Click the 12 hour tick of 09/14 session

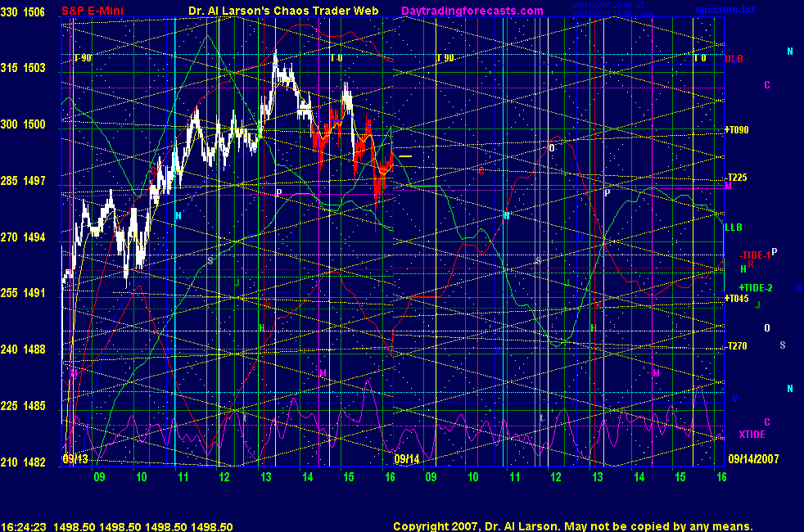(x=556, y=477)
